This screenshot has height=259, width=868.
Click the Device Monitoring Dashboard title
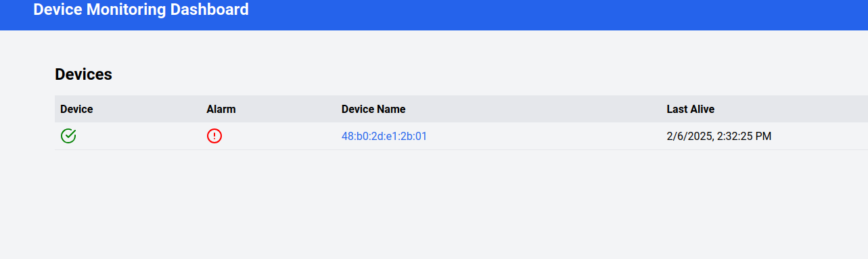pos(141,9)
